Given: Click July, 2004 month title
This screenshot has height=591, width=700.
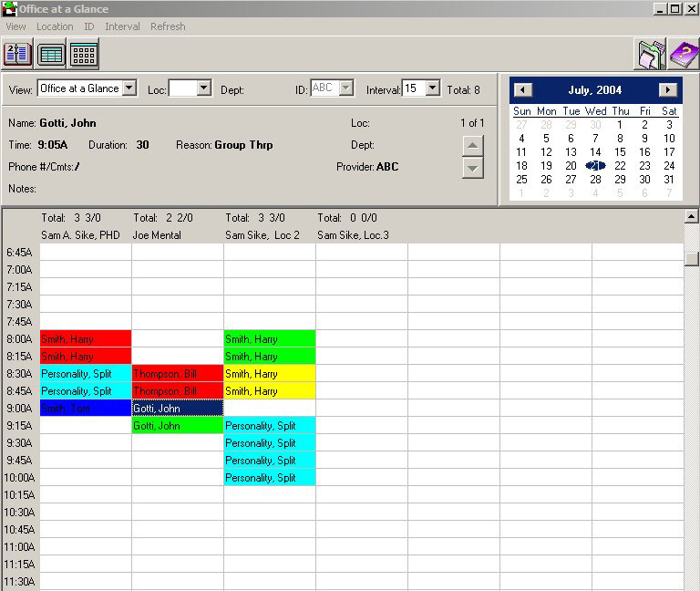Looking at the screenshot, I should [x=594, y=90].
